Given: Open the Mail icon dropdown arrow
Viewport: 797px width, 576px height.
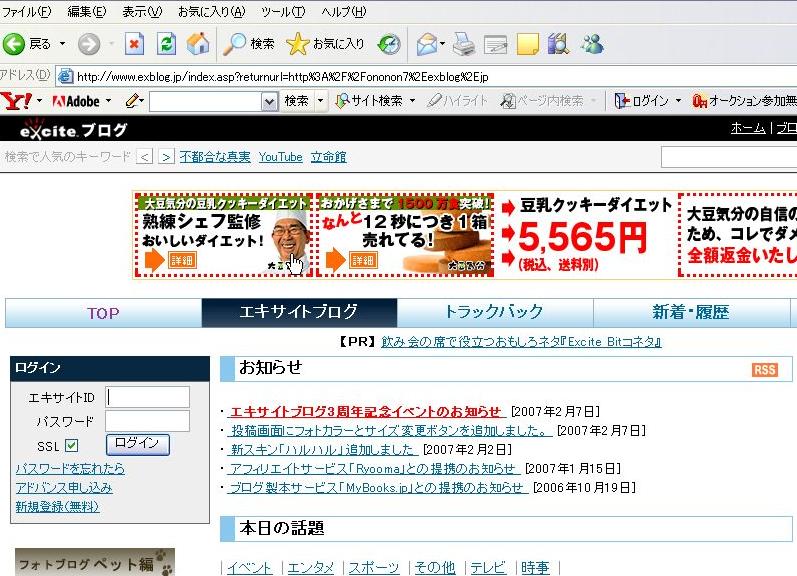Looking at the screenshot, I should pyautogui.click(x=442, y=44).
